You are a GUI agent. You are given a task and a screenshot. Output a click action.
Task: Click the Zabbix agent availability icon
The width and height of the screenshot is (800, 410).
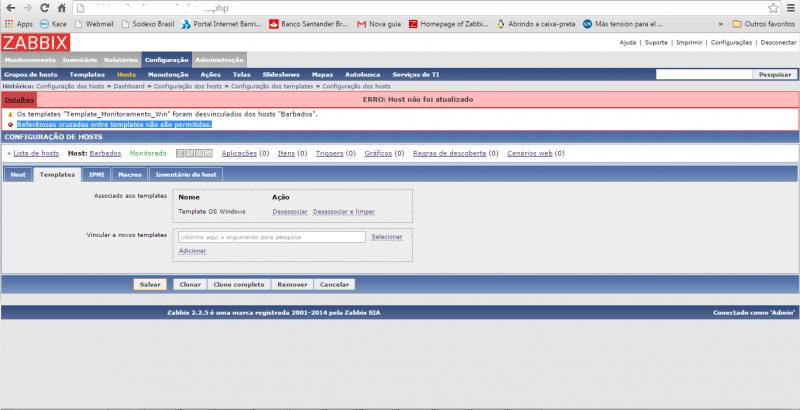(x=180, y=153)
